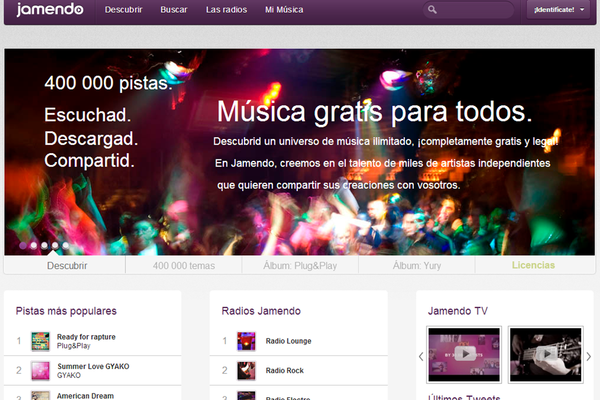Open the Plug&Play artist link
The height and width of the screenshot is (400, 600).
[73, 346]
